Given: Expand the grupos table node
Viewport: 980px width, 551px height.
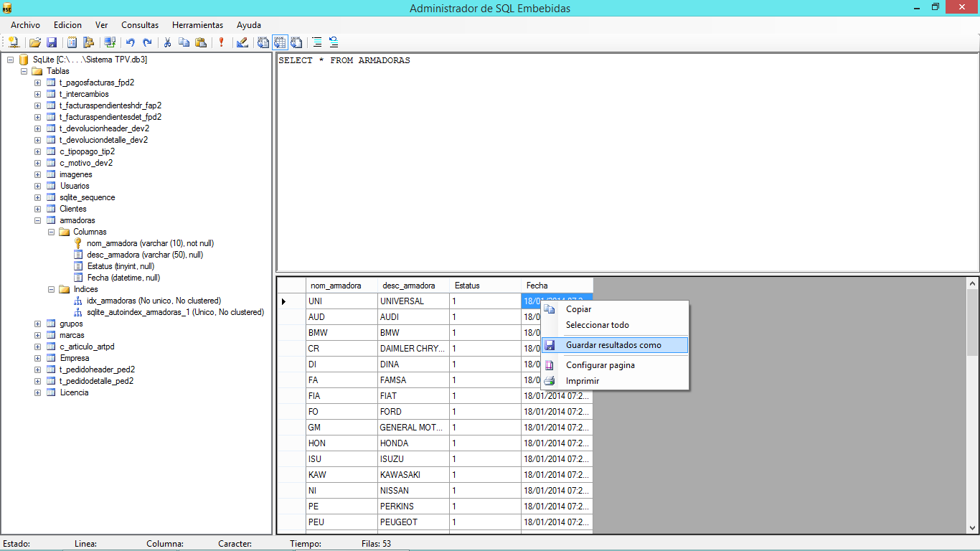Looking at the screenshot, I should point(37,324).
